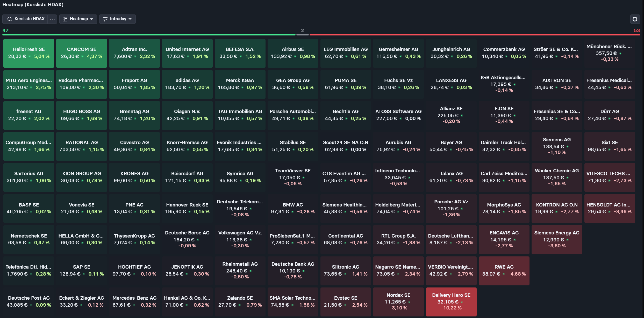The height and width of the screenshot is (318, 644).
Task: Select the Dürr AG tile
Action: (x=610, y=115)
